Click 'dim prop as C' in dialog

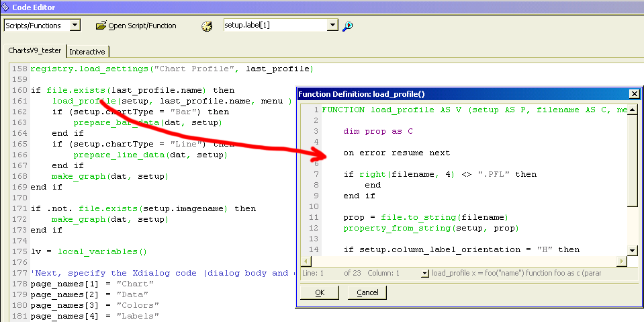378,131
